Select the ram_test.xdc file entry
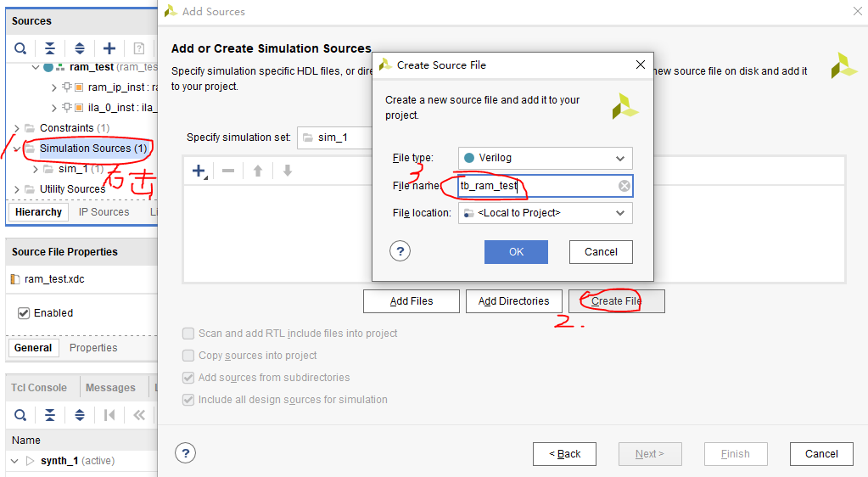This screenshot has height=477, width=868. point(54,279)
